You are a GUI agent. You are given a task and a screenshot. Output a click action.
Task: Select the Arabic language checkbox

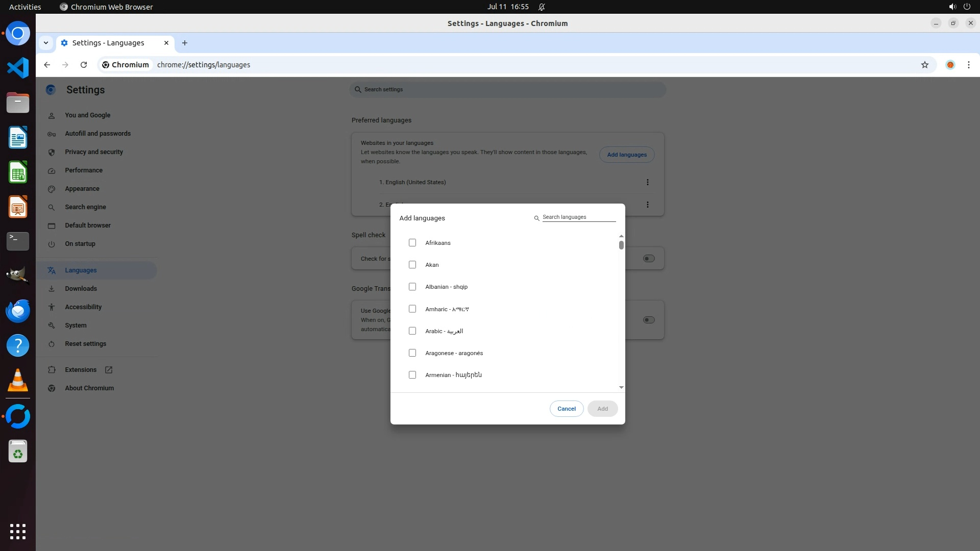click(412, 331)
